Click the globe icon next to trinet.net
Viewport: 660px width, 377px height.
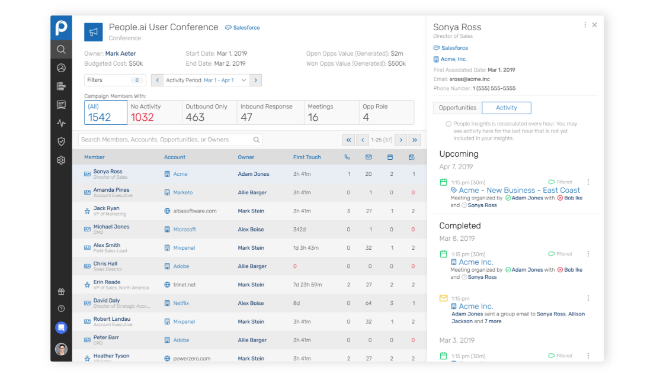[x=167, y=285]
